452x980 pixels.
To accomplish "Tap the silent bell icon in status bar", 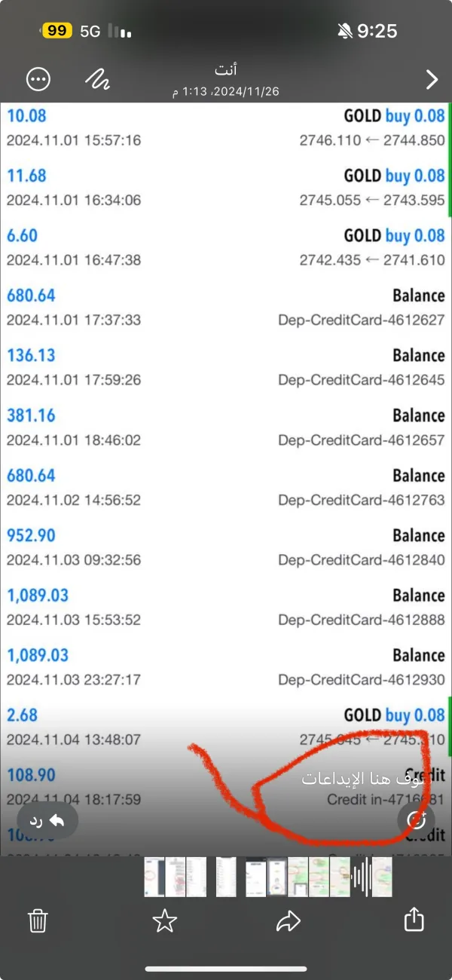I will coord(345,31).
